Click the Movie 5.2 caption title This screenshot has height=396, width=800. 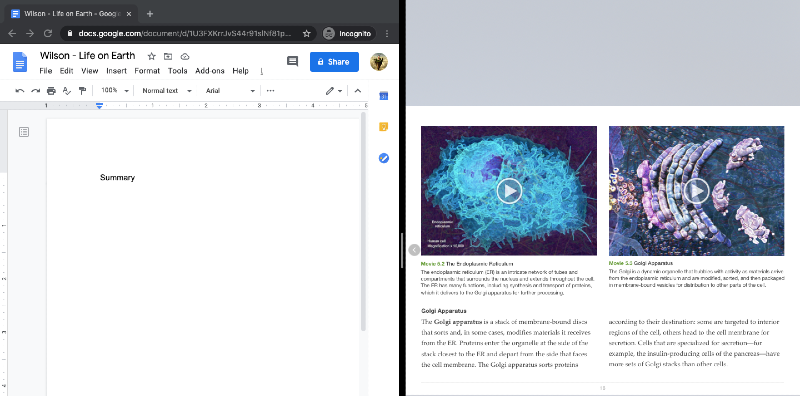click(467, 264)
